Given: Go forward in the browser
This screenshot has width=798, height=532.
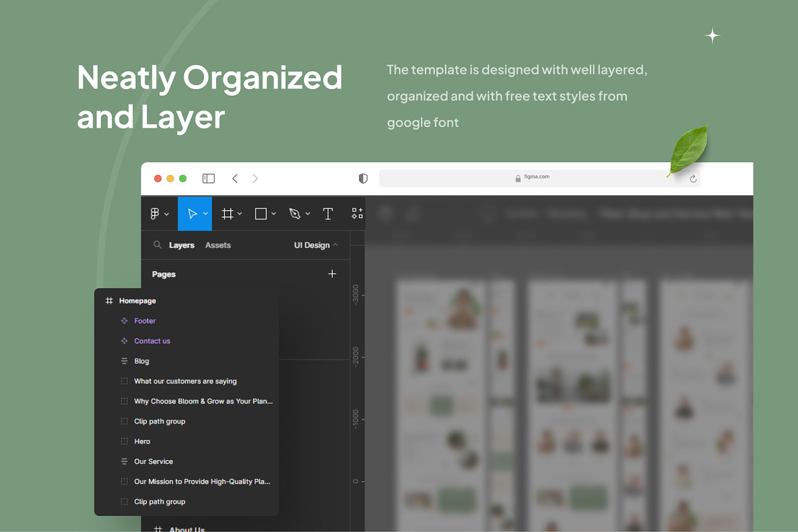Looking at the screenshot, I should 255,178.
